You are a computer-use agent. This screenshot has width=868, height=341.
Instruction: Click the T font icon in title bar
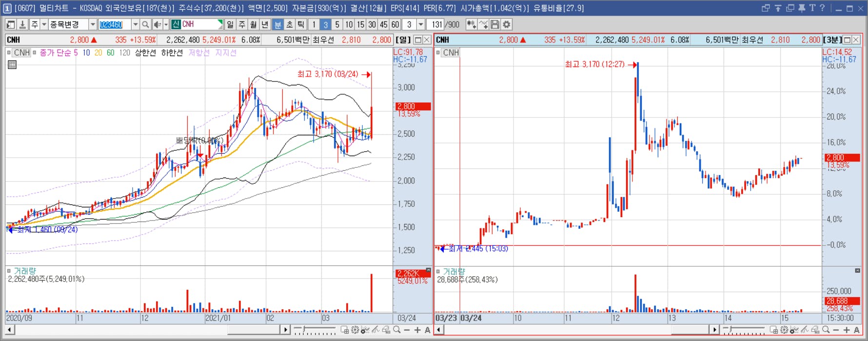coord(812,8)
